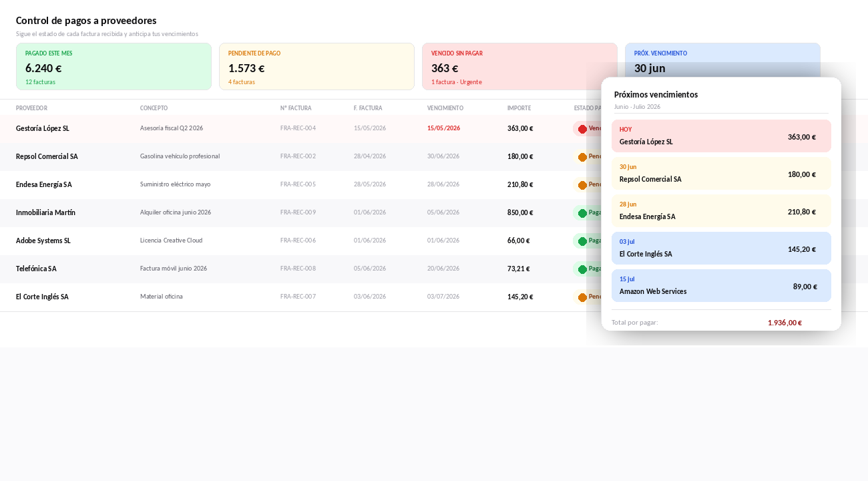The height and width of the screenshot is (481, 868).
Task: Open the Pendiente de pago summary card
Action: [316, 66]
